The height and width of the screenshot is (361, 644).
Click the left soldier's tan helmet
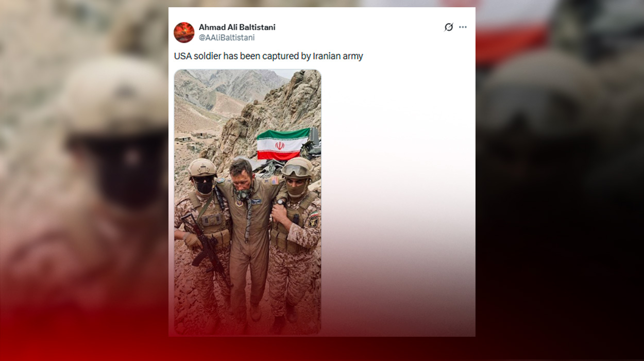[201, 167]
